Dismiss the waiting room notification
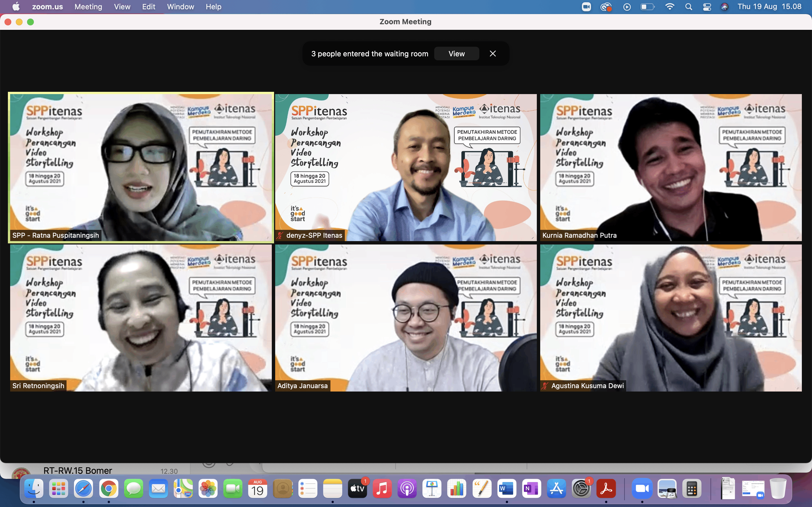This screenshot has height=507, width=812. click(x=493, y=54)
